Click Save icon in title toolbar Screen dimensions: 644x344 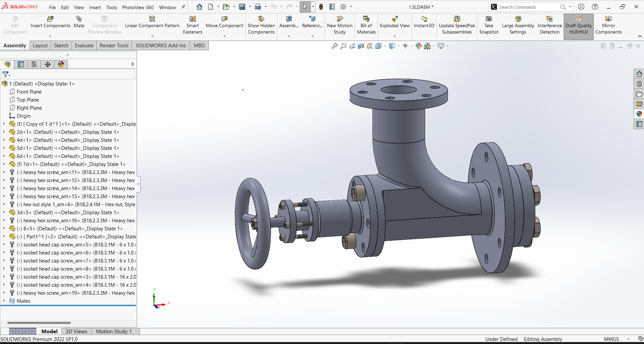coord(242,7)
